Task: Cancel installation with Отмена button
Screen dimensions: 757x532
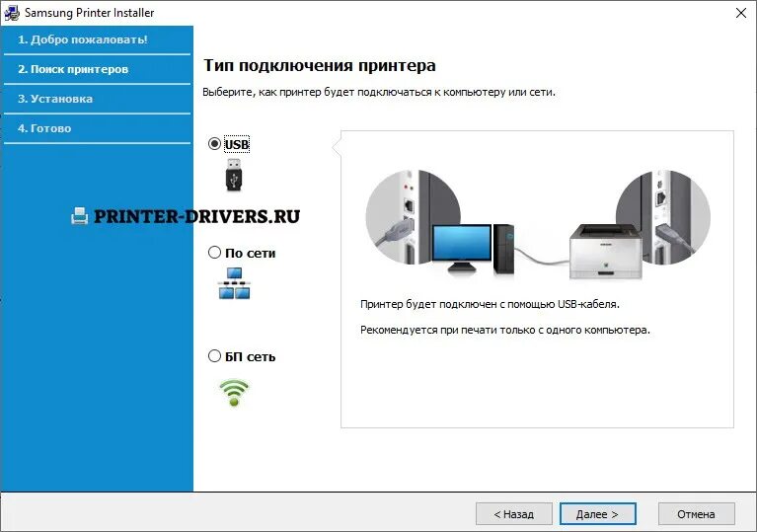Action: pos(696,514)
